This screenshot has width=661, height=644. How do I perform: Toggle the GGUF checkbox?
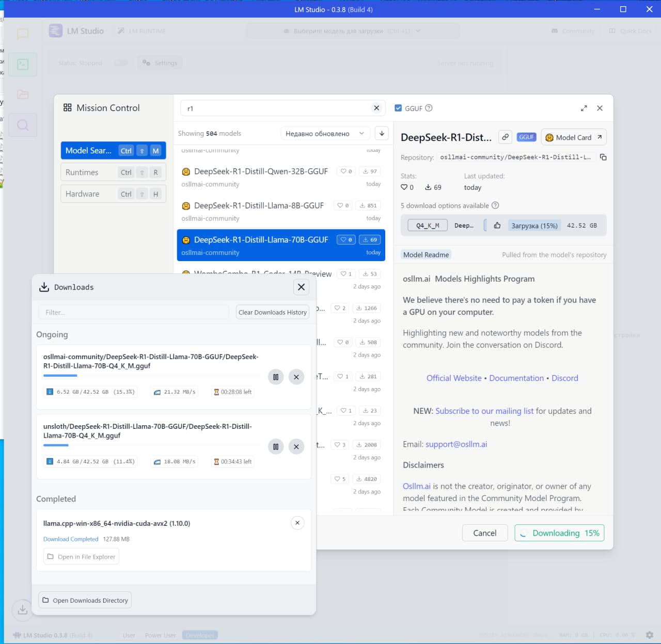[x=398, y=108]
